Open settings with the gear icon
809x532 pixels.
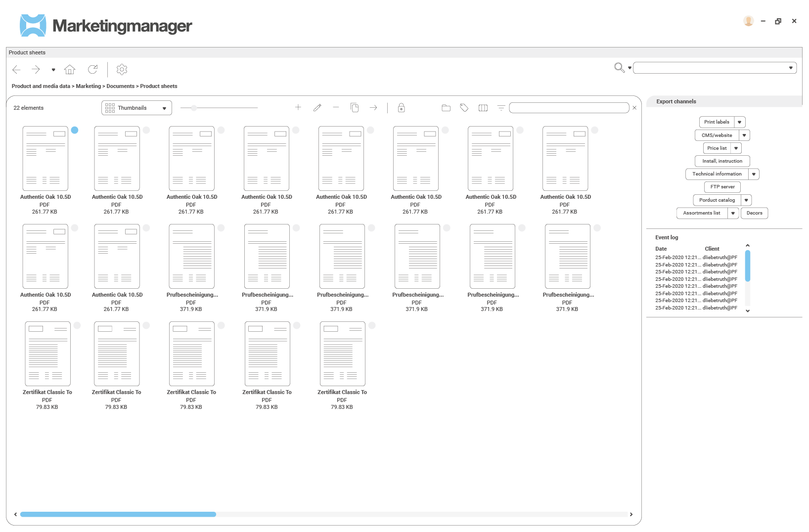(x=122, y=70)
